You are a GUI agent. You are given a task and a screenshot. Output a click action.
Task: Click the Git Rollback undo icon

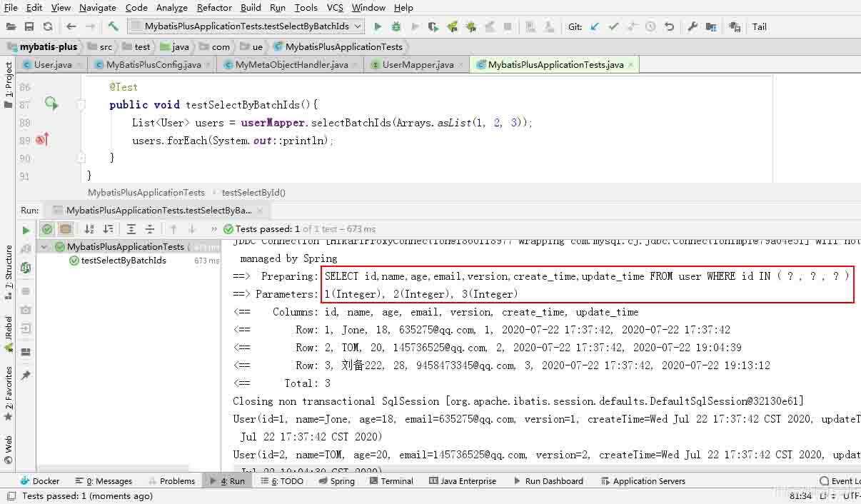pyautogui.click(x=669, y=26)
